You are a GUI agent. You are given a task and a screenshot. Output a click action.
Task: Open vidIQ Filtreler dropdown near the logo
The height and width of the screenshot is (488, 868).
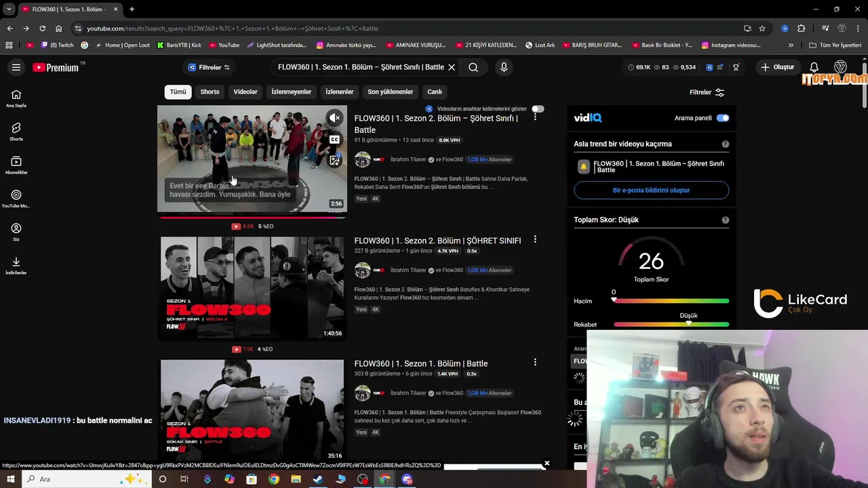tap(209, 67)
